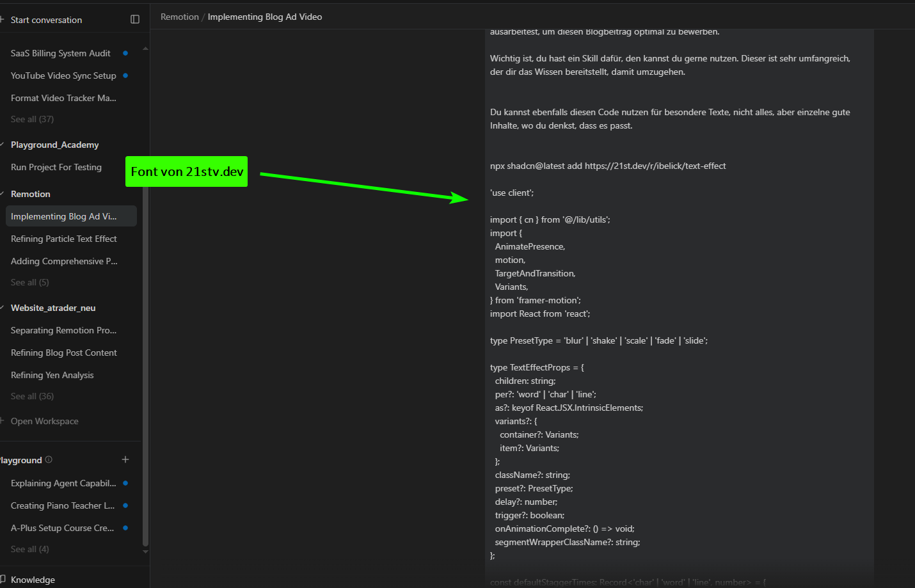Open the Implementing Blog Ad Video conversation
Image resolution: width=915 pixels, height=588 pixels.
[63, 216]
